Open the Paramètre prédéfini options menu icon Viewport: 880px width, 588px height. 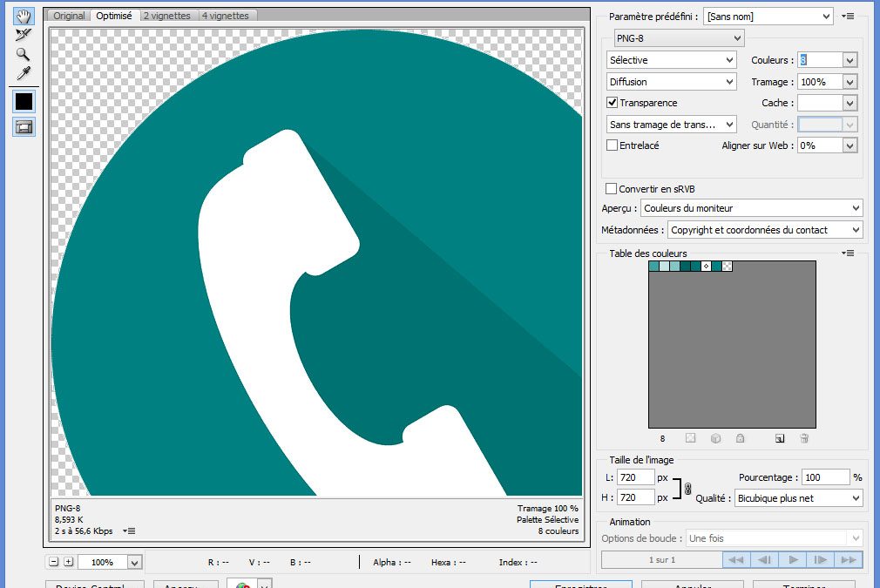(848, 17)
